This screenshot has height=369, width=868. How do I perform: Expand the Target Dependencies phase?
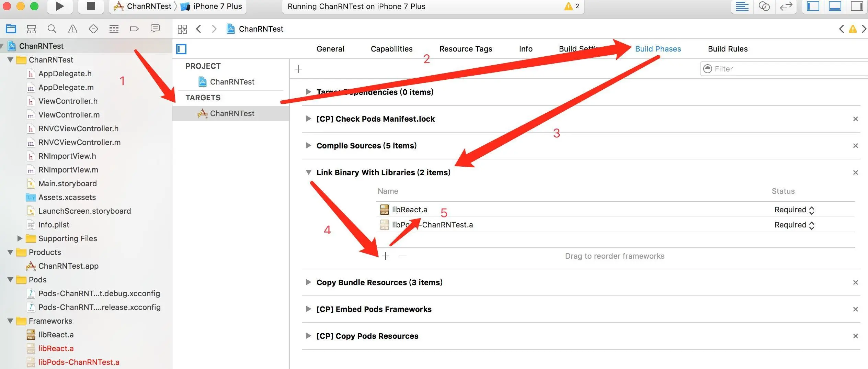308,92
